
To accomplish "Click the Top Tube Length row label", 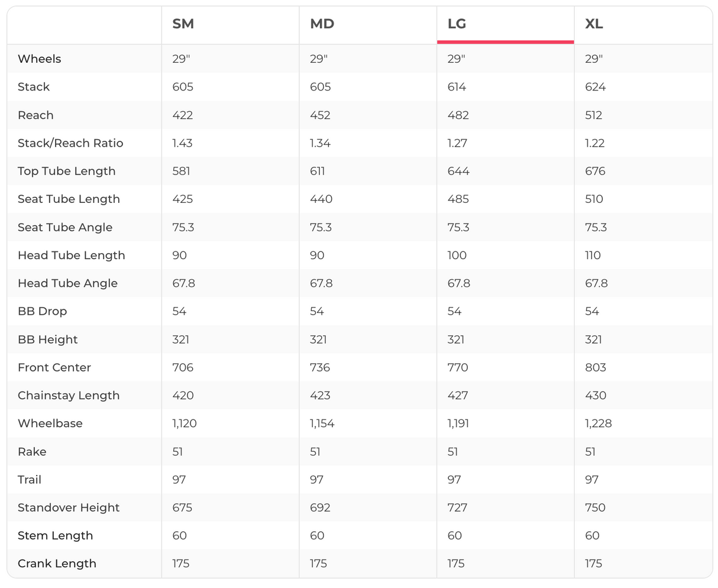I will click(x=67, y=171).
